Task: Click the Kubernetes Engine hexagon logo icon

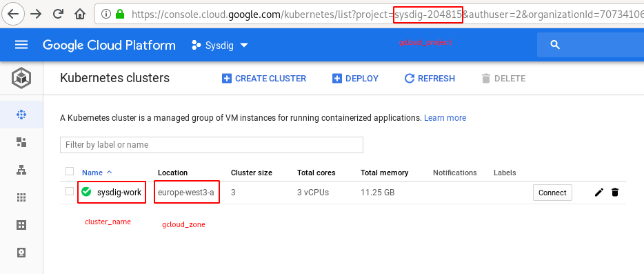Action: pos(21,78)
